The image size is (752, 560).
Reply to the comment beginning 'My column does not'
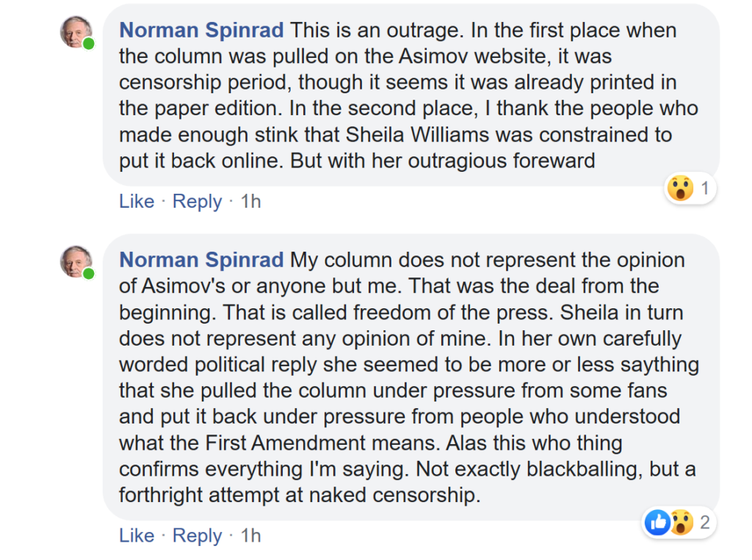coord(197,536)
